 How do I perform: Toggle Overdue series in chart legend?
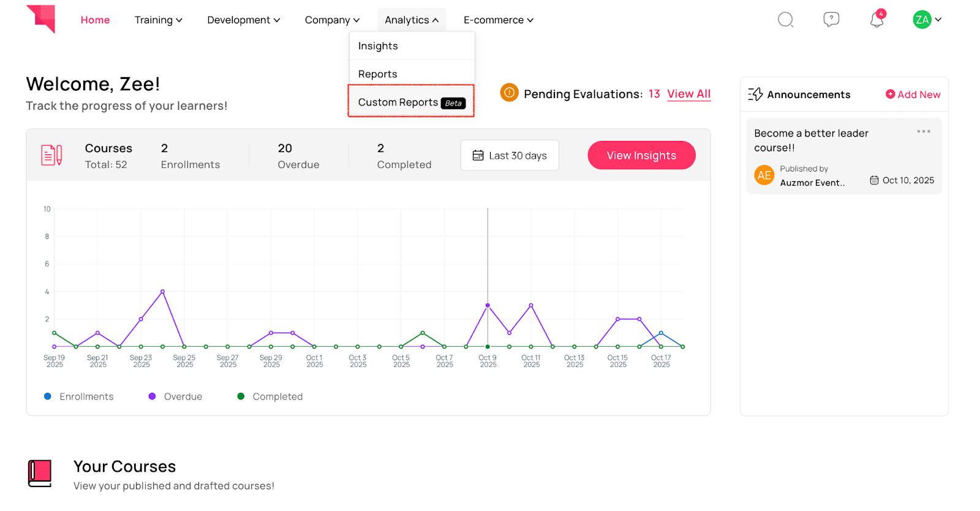(176, 396)
